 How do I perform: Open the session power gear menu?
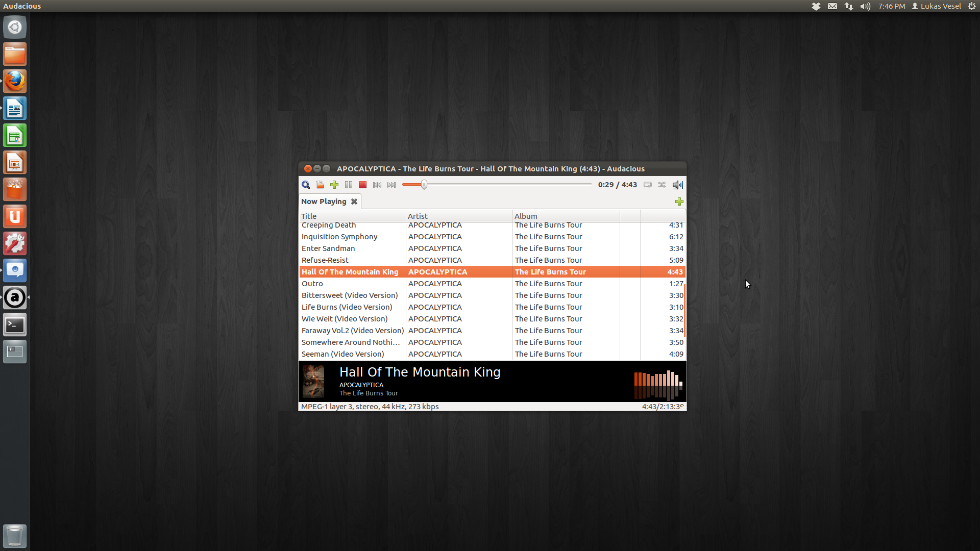click(972, 6)
